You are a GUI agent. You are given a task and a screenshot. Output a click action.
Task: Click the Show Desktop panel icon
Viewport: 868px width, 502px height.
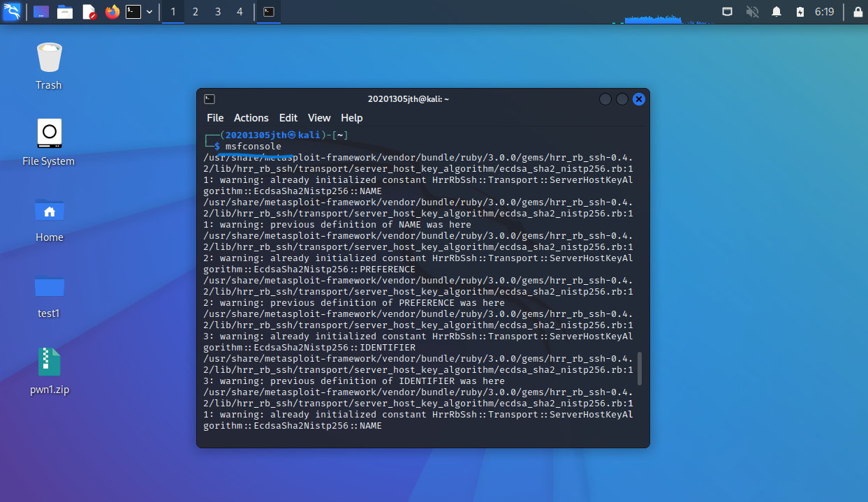pyautogui.click(x=41, y=12)
